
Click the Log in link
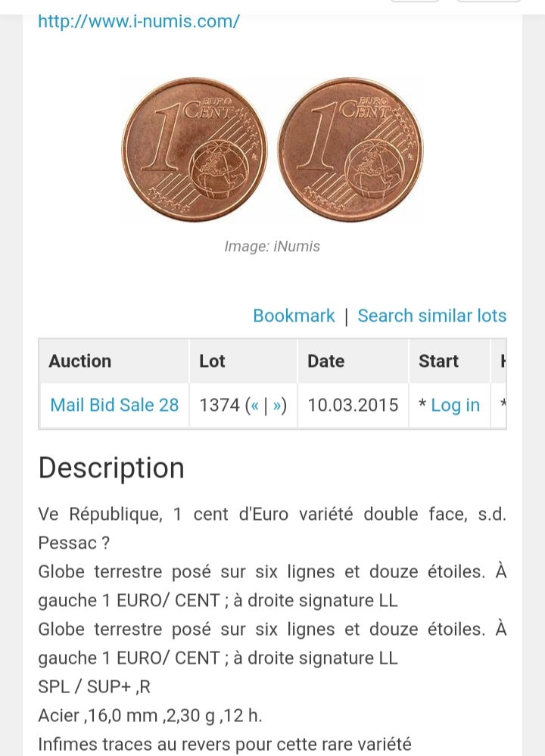pos(455,405)
